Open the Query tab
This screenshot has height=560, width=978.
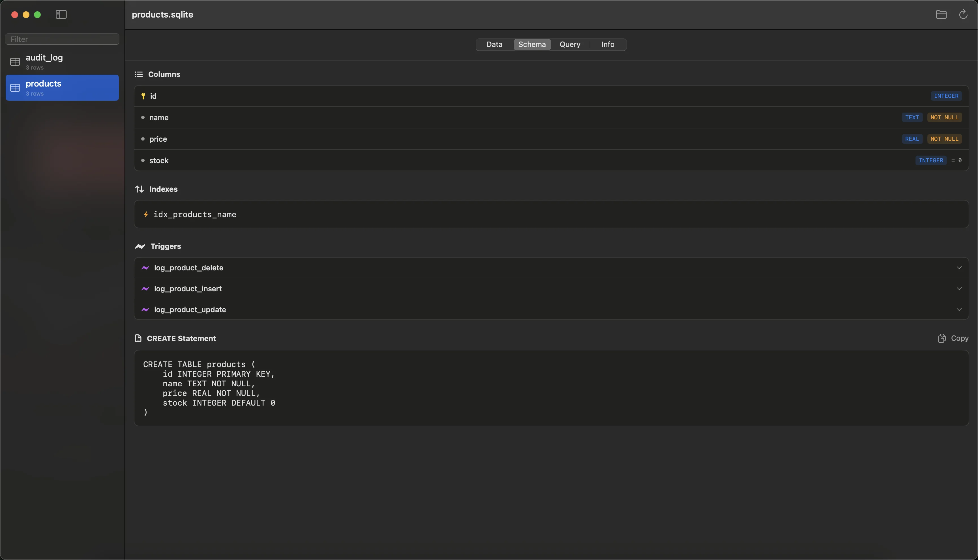pyautogui.click(x=570, y=44)
